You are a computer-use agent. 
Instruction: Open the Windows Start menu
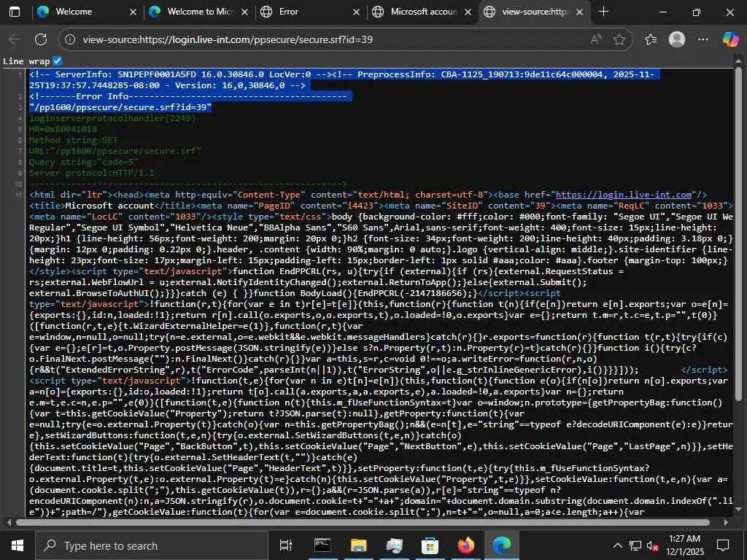click(x=18, y=545)
